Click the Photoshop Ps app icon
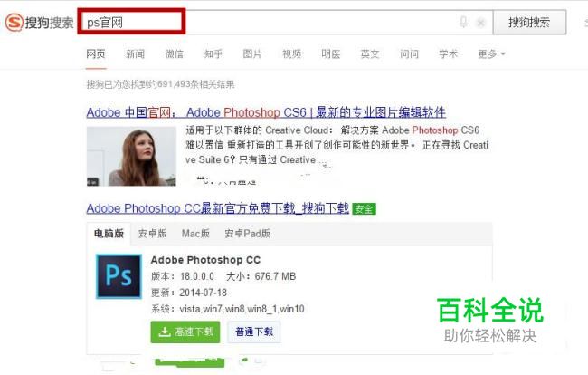588x375 pixels. pos(119,276)
